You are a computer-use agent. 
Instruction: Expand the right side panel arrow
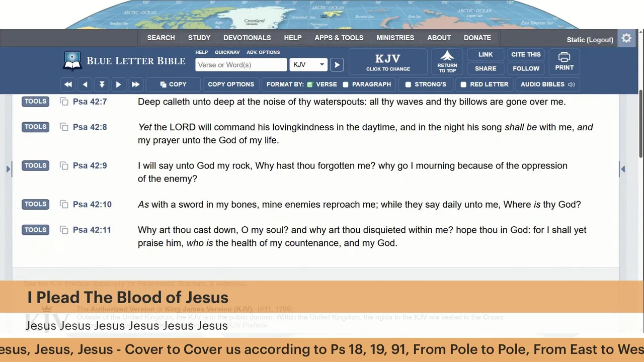coord(623,169)
